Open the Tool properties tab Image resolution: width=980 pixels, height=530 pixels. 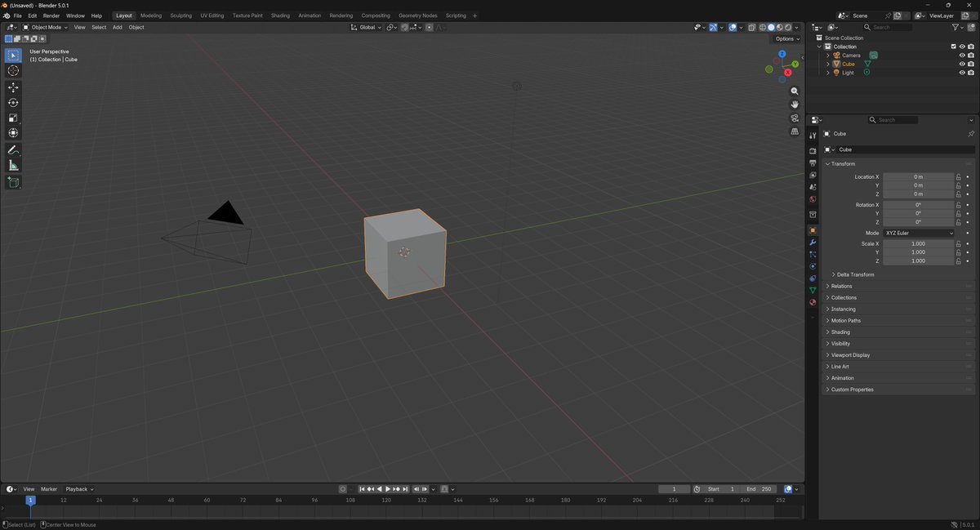coord(813,136)
